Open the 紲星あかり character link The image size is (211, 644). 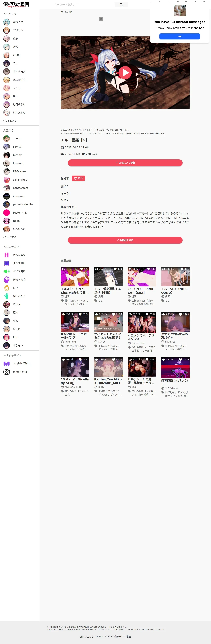pos(19,113)
